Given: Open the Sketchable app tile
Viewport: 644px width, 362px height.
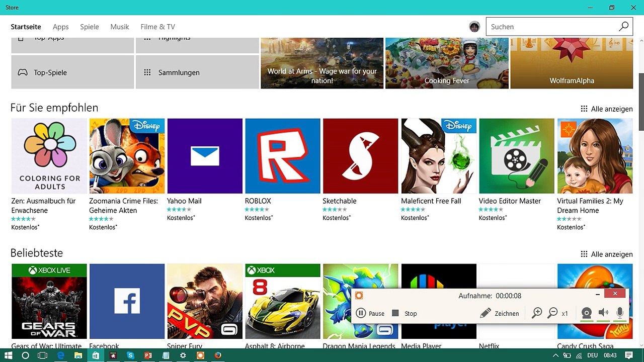Looking at the screenshot, I should tap(361, 156).
